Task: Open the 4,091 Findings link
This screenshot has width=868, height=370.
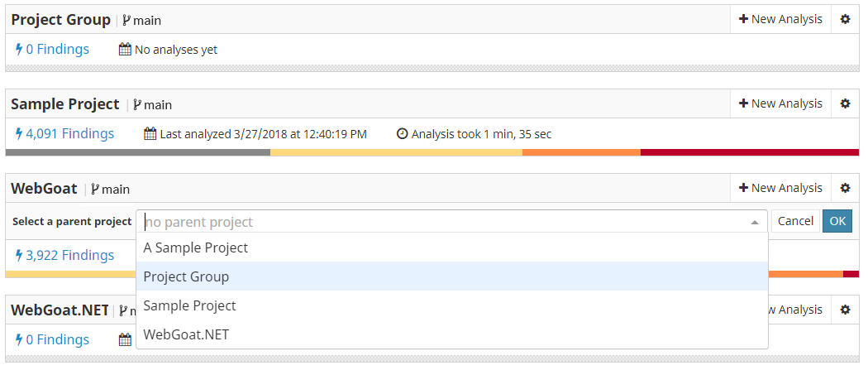Action: tap(64, 133)
